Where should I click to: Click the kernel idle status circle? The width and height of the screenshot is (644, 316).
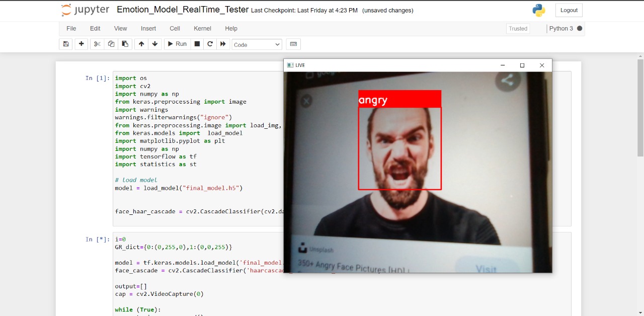click(580, 29)
